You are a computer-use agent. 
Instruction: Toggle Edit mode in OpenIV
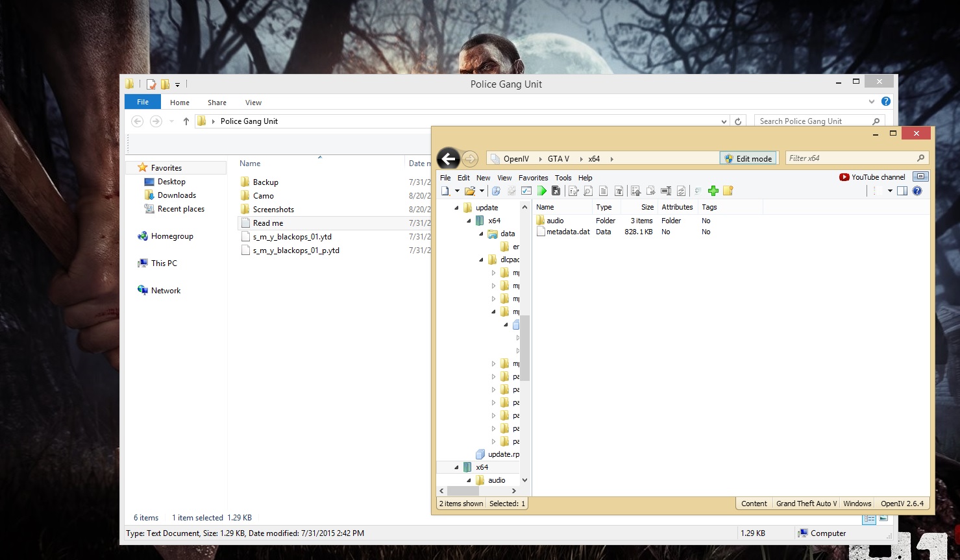point(748,158)
